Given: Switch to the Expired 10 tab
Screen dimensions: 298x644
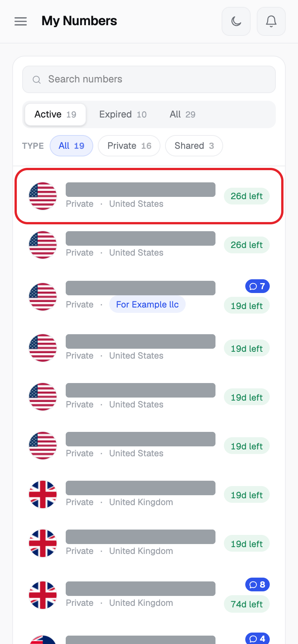Looking at the screenshot, I should [123, 114].
